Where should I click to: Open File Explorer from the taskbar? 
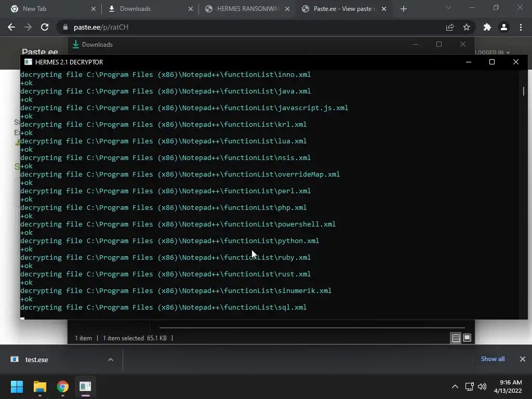click(39, 387)
